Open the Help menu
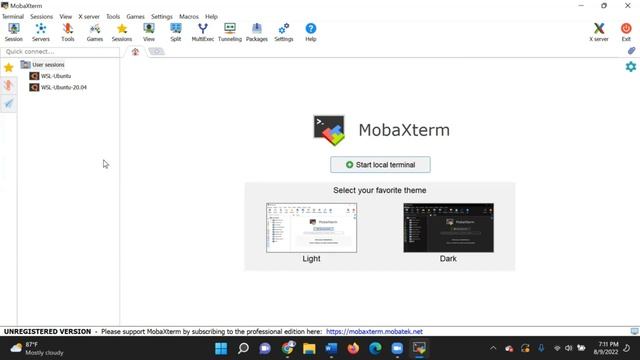Screen dimensions: 640x360 point(211,16)
